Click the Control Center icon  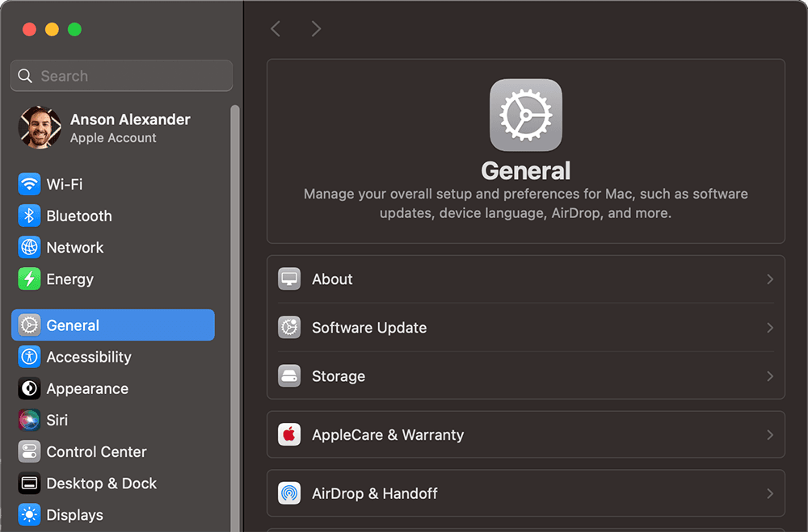(x=29, y=451)
